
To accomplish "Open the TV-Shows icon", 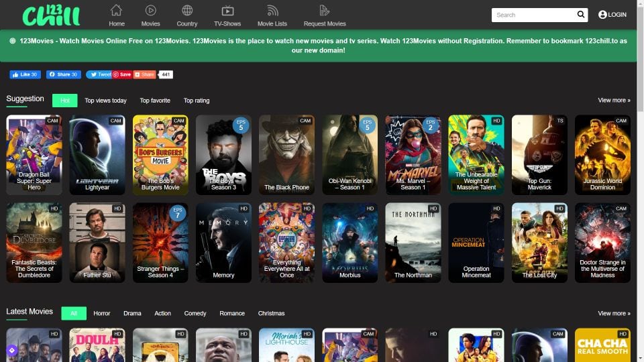I will coord(227,10).
